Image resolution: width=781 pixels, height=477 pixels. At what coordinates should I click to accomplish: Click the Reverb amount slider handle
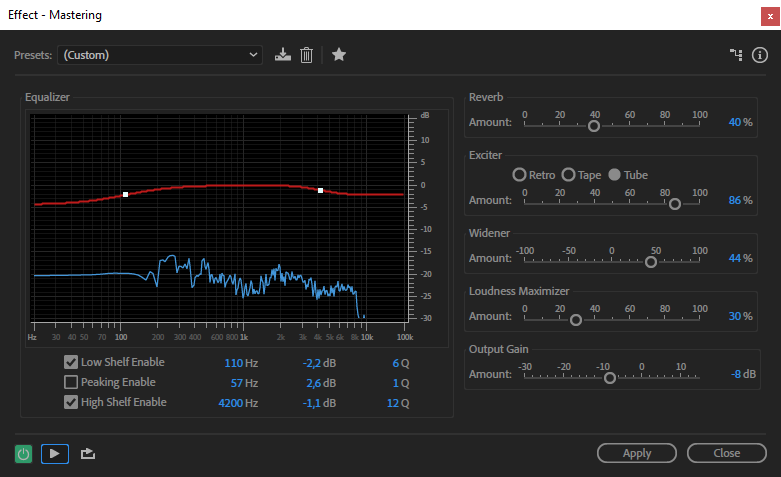(594, 126)
